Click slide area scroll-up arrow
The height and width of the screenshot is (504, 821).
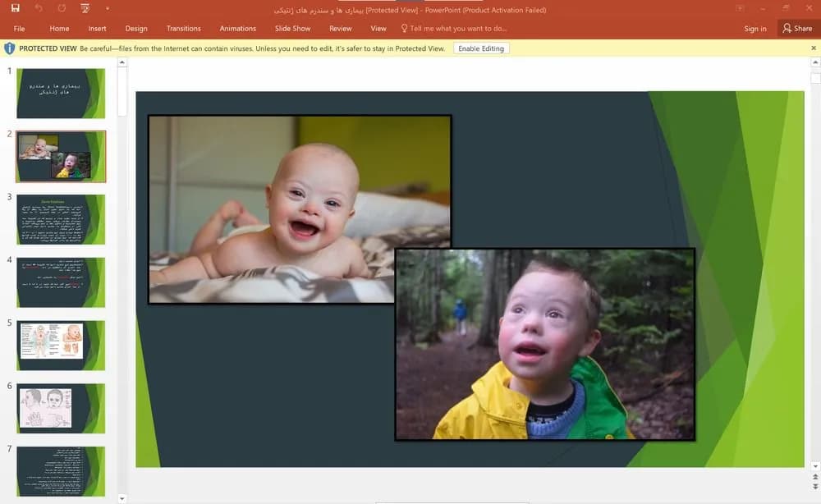(815, 62)
